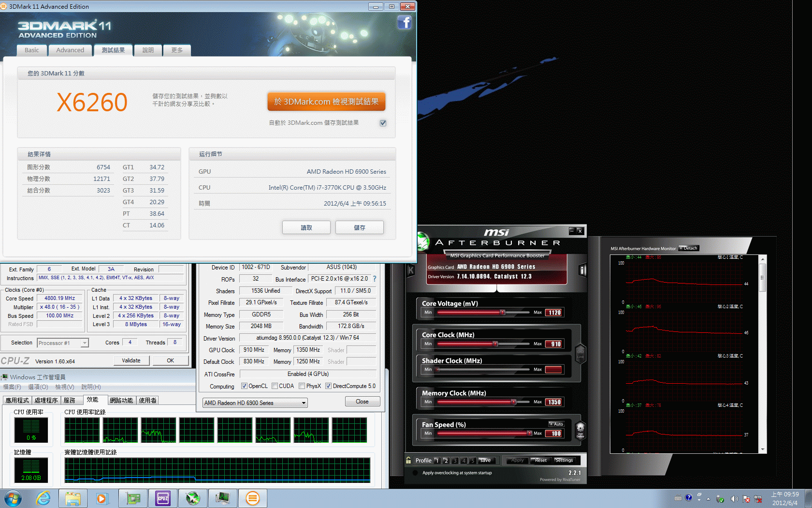The width and height of the screenshot is (812, 508).
Task: Switch to 3DMark 11 orange taskbar icon
Action: (x=253, y=498)
